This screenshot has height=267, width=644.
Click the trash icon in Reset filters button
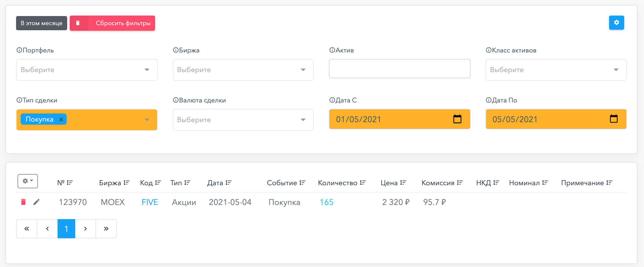[x=78, y=23]
